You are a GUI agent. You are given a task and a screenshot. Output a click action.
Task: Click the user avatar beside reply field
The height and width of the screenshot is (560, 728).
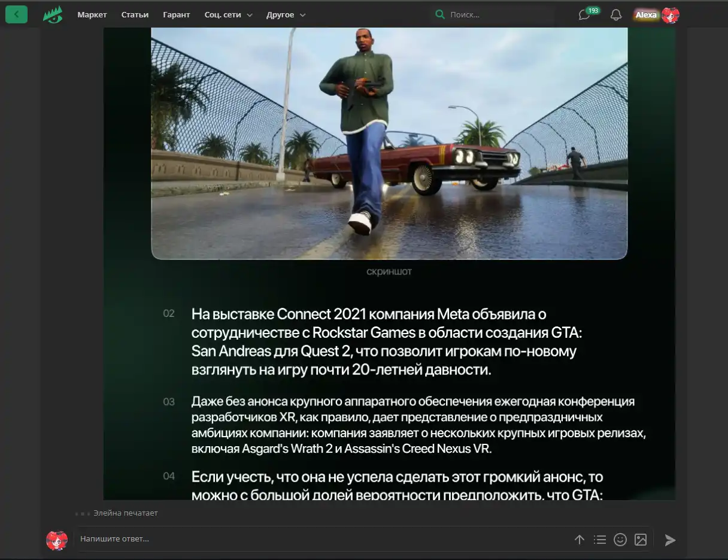57,540
